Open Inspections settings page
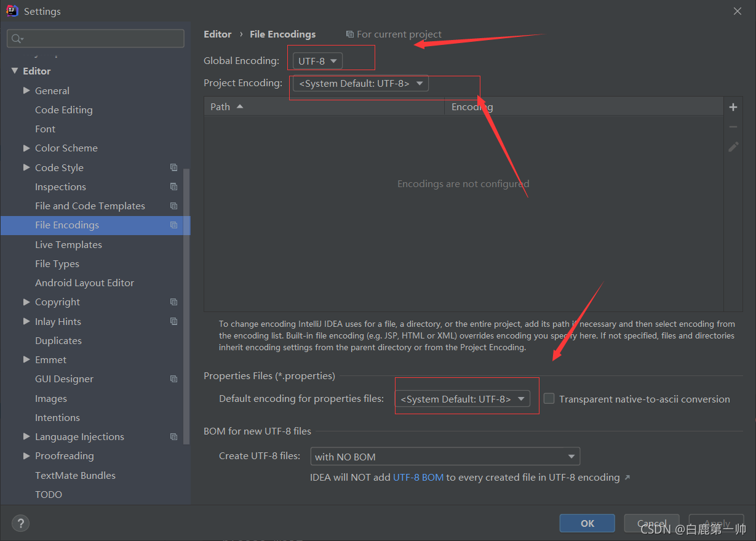The height and width of the screenshot is (541, 756). point(60,186)
